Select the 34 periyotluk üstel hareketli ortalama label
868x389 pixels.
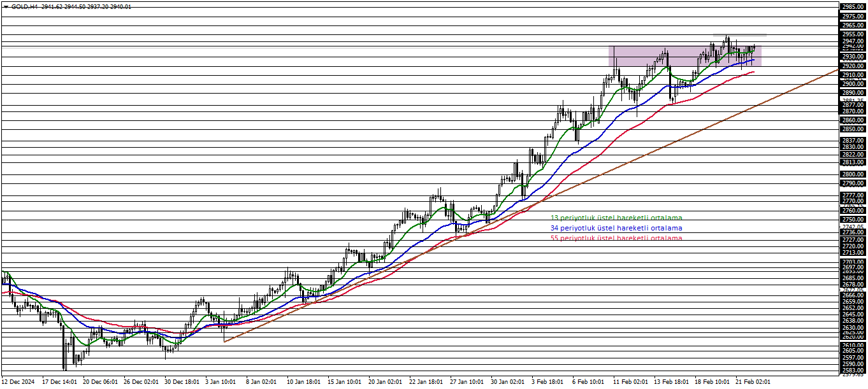coord(616,228)
